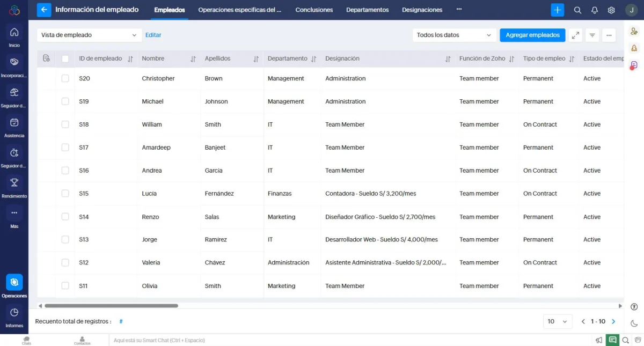Sort by Designación column
This screenshot has width=644, height=346.
[448, 59]
